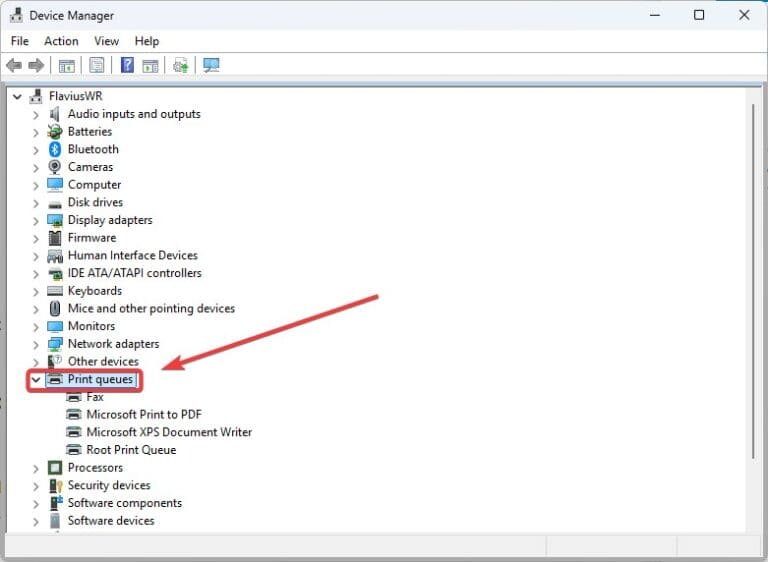Click the Software components icon
768x562 pixels.
pos(56,503)
